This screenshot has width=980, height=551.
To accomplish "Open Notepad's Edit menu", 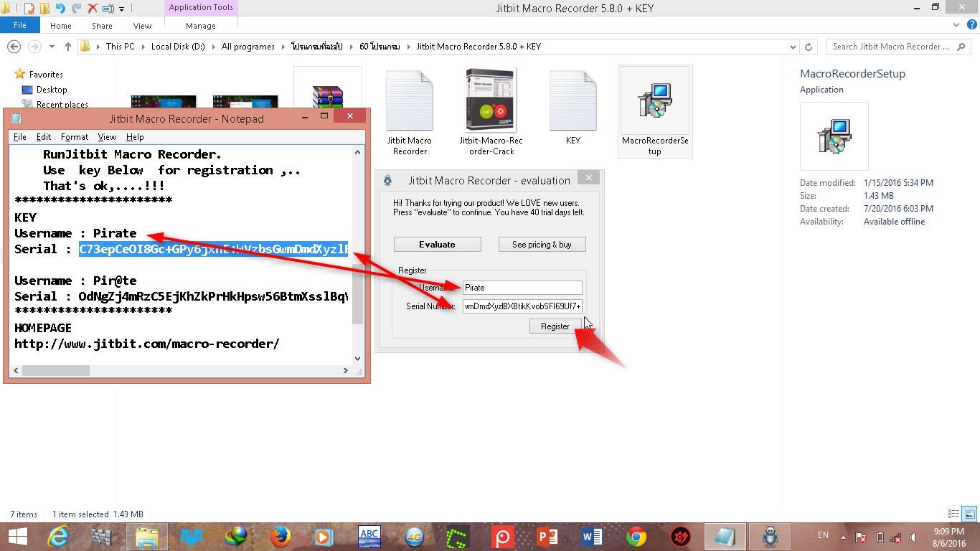I will coord(44,137).
